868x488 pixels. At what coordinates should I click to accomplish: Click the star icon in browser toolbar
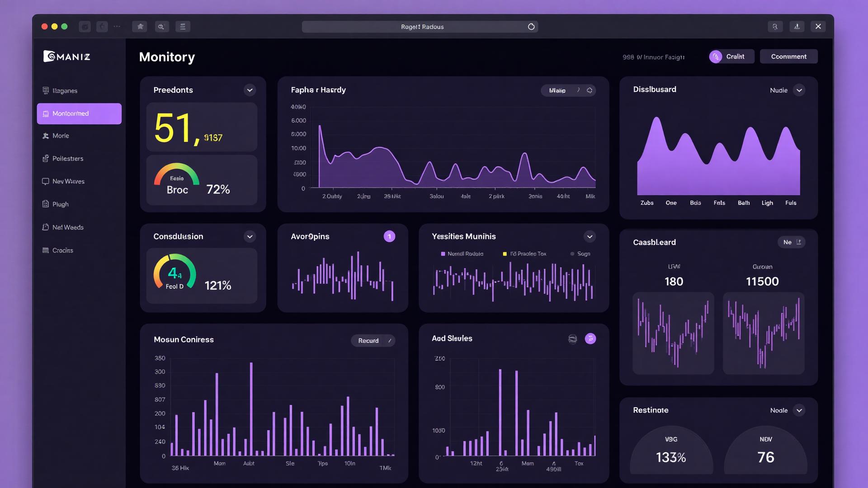(140, 27)
